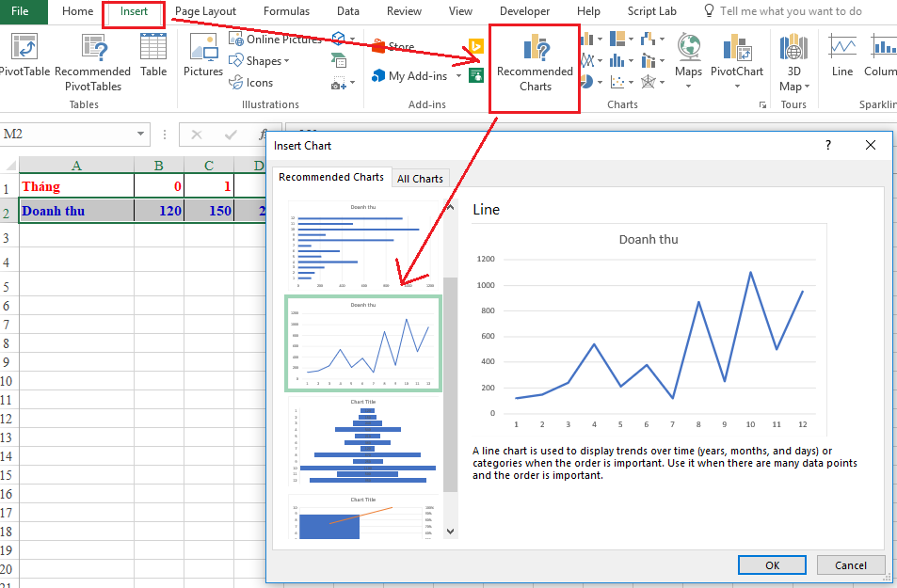Cancel the Insert Chart dialog
Viewport: 897px width, 588px height.
850,564
